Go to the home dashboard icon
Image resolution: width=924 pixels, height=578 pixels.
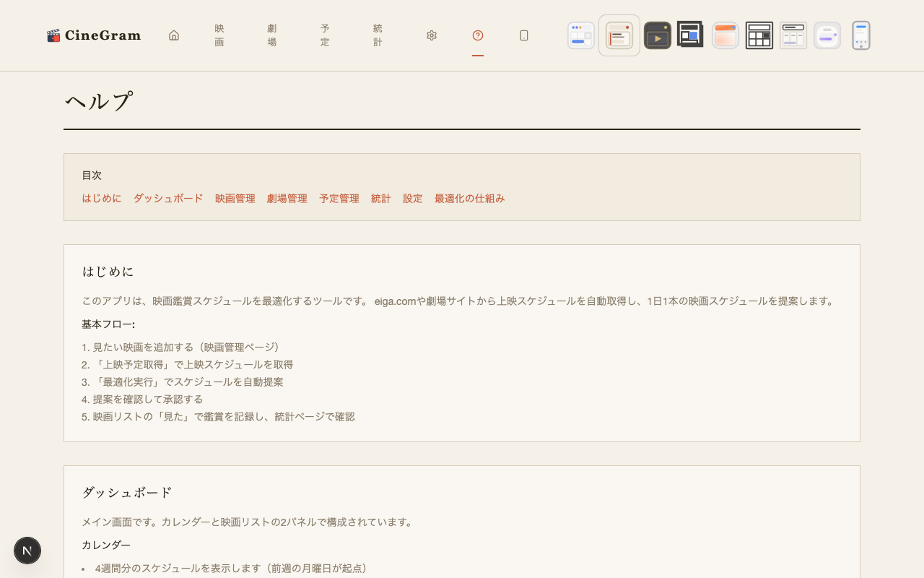(x=174, y=35)
